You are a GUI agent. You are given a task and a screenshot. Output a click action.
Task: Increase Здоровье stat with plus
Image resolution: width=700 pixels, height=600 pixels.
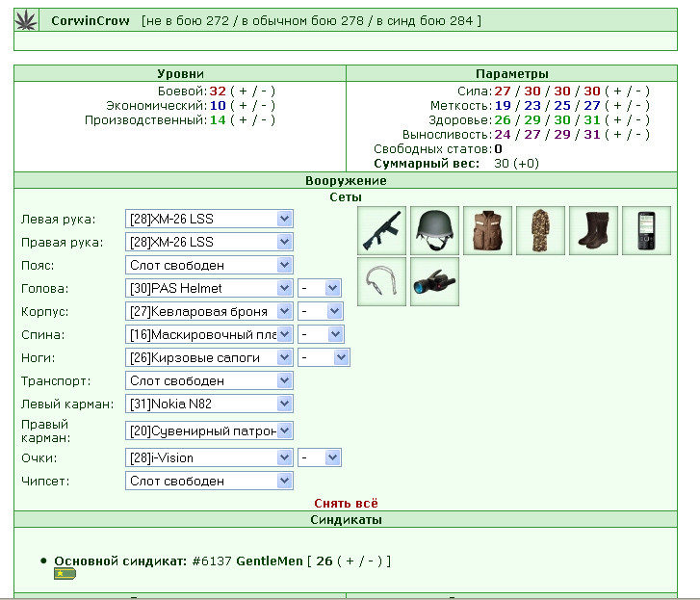tap(617, 119)
